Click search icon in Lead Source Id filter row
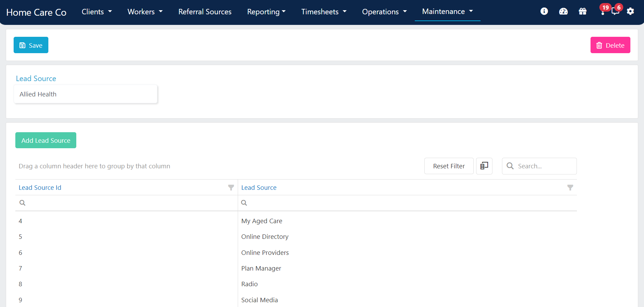This screenshot has width=644, height=307. tap(22, 203)
